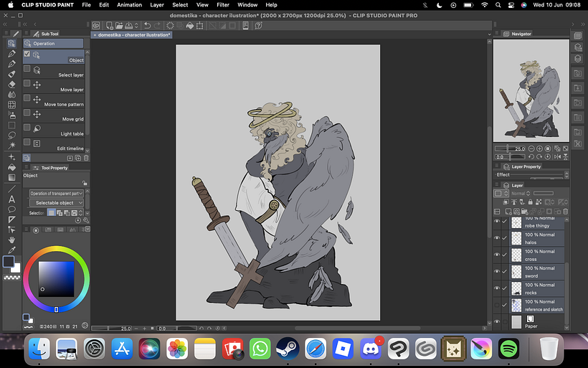Open the Window menu
The image size is (588, 368).
click(247, 5)
